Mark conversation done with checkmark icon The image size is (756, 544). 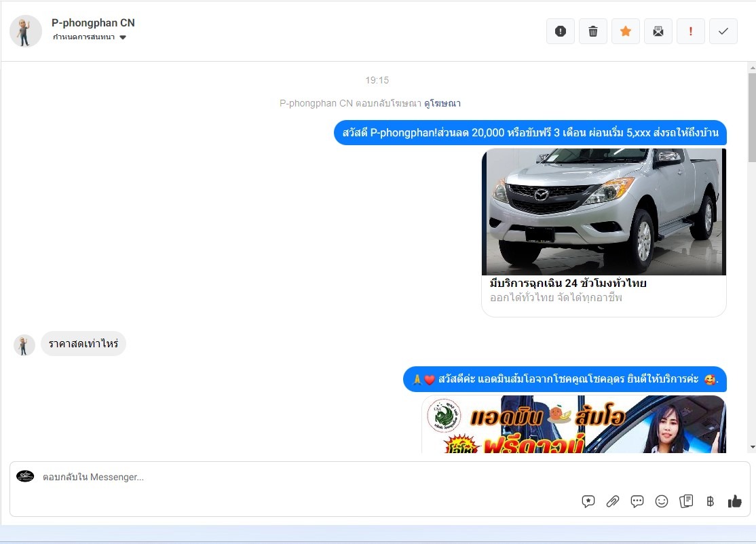click(723, 31)
